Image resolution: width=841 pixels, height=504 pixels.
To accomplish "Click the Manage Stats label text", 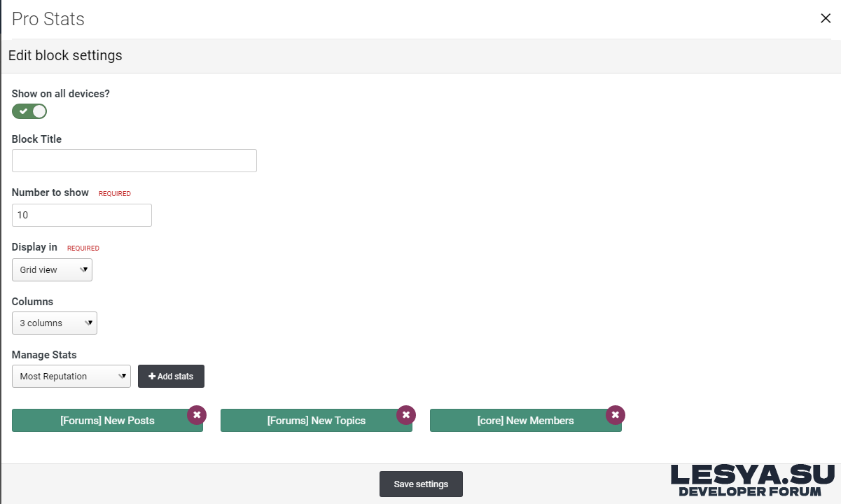I will [x=44, y=355].
